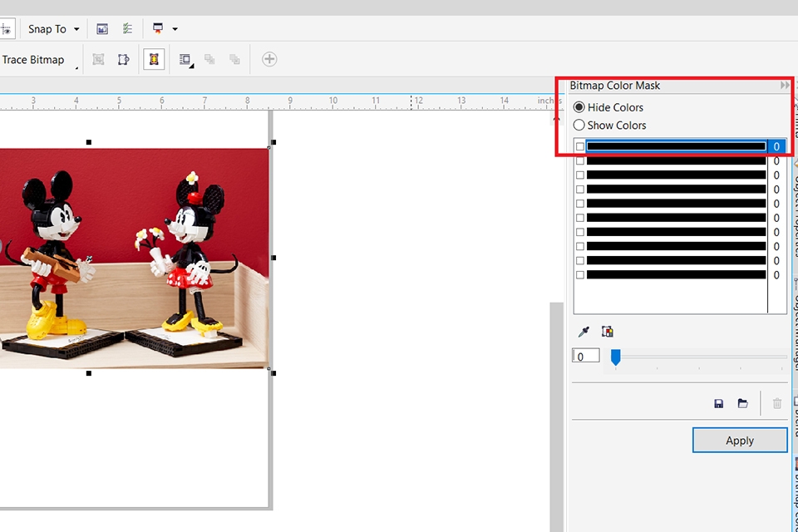Click the round plus quick customize button
The width and height of the screenshot is (798, 532).
pos(269,59)
